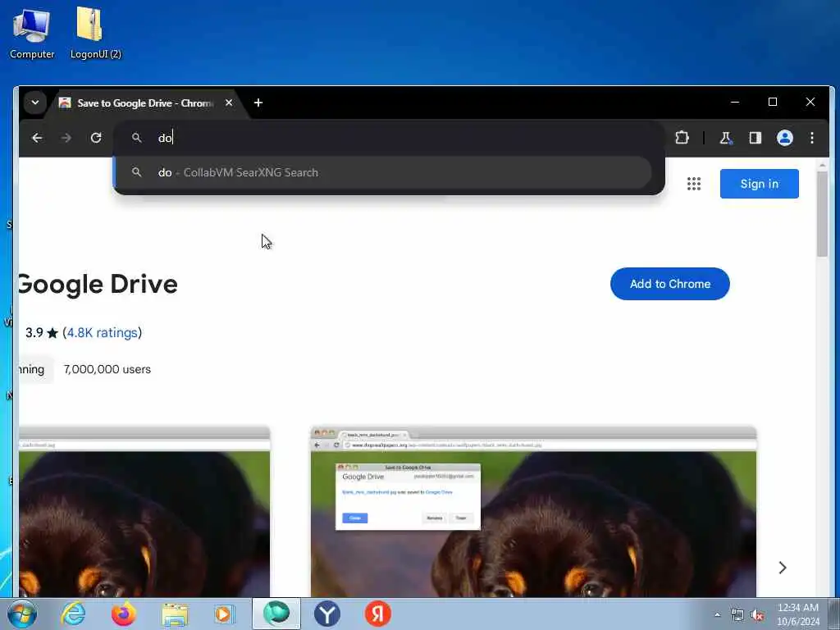Show hidden system tray icons
840x630 pixels.
click(x=717, y=615)
